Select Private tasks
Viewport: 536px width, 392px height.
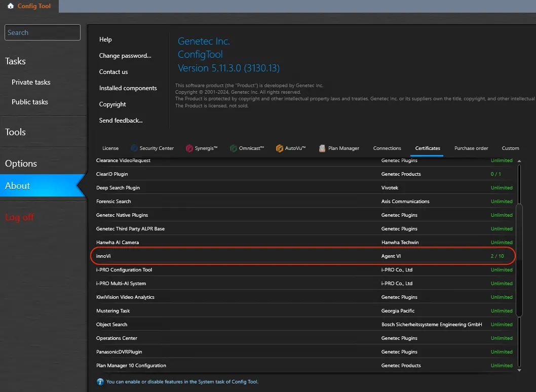coord(31,82)
